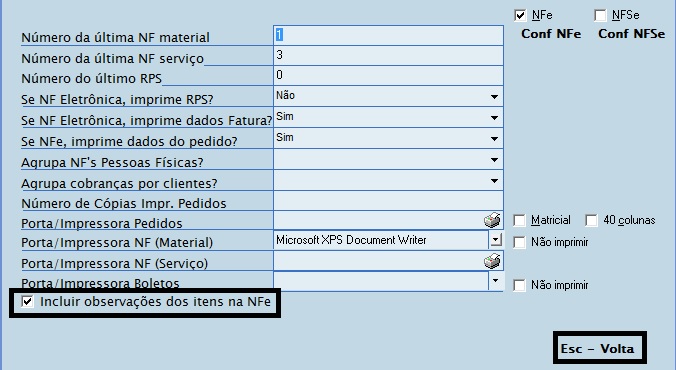
Task: Click the Conf NFSe button
Action: pyautogui.click(x=632, y=34)
